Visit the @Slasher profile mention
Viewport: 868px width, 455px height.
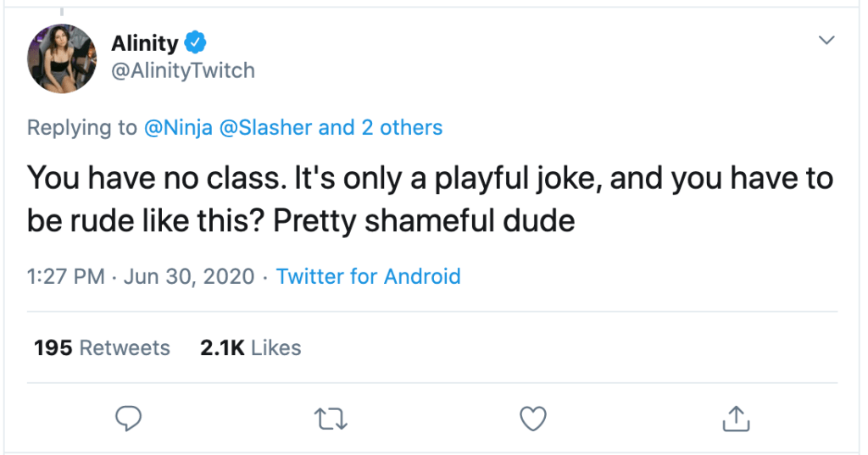click(x=264, y=128)
